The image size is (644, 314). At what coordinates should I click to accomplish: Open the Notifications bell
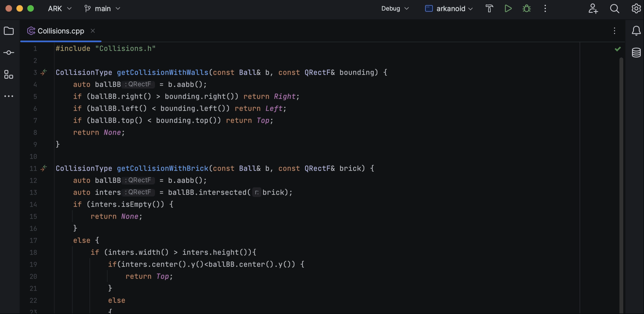[x=636, y=31]
